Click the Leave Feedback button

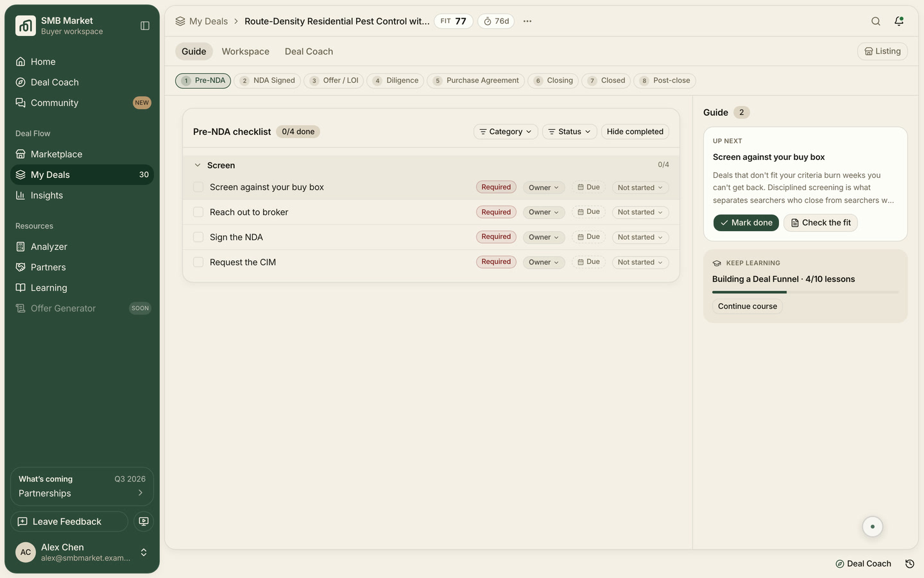click(69, 521)
